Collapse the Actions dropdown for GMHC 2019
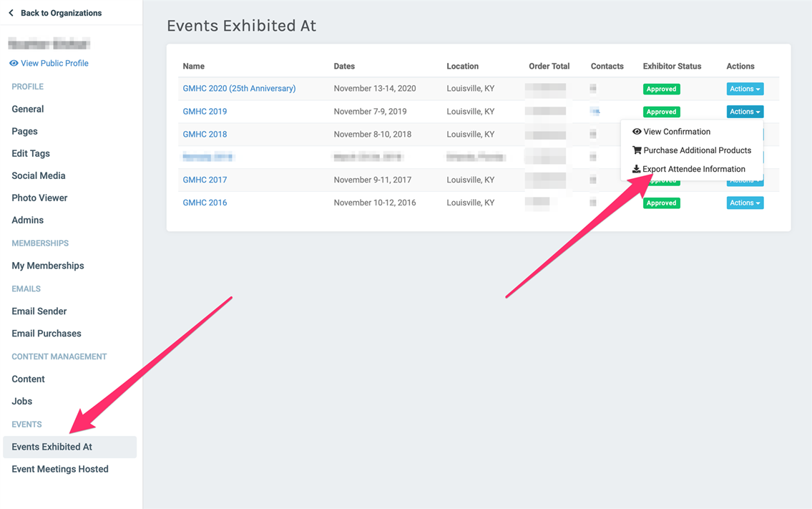The width and height of the screenshot is (812, 509). pos(744,112)
